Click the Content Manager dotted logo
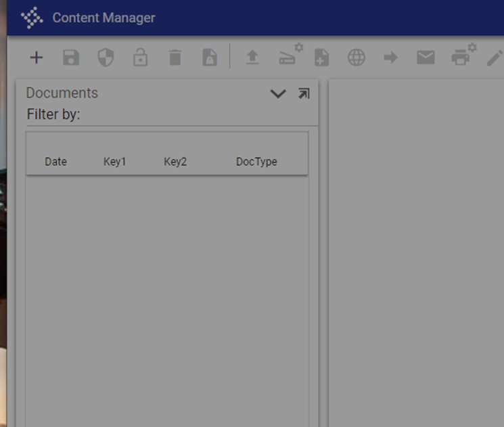This screenshot has width=504, height=427. coord(32,18)
